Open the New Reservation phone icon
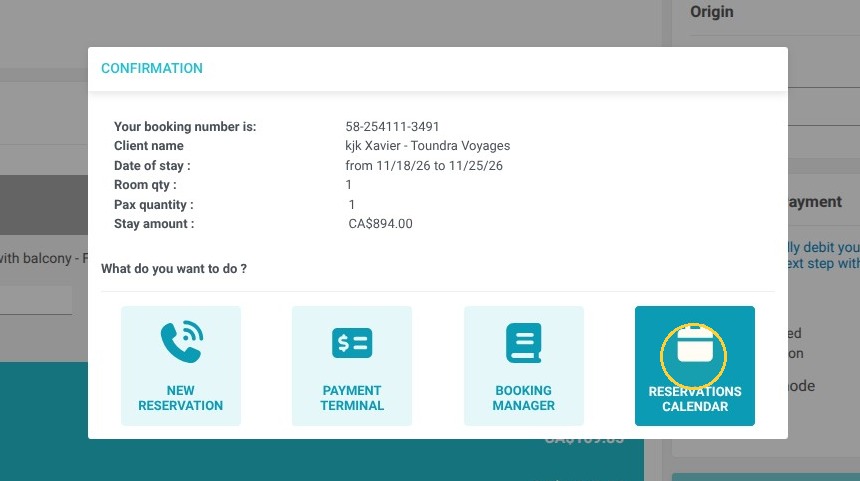 pos(182,342)
